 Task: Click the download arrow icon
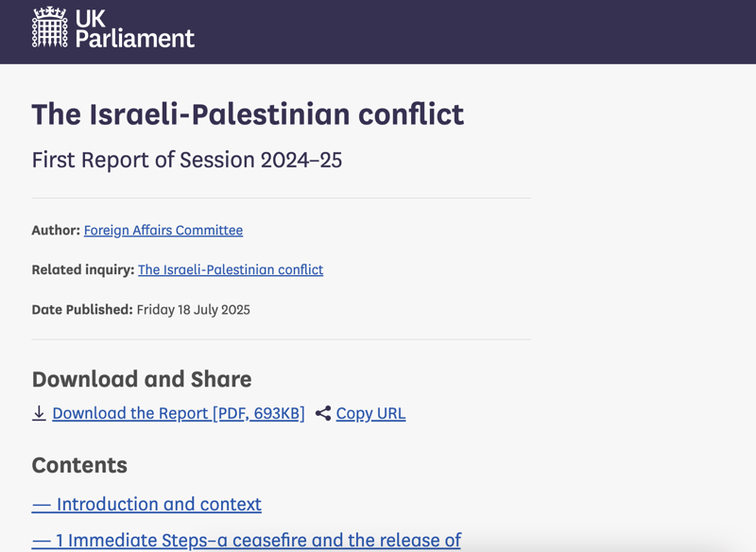pos(39,413)
